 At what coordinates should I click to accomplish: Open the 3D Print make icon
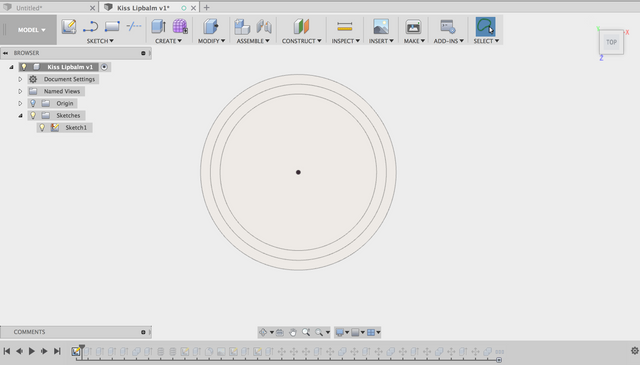click(x=413, y=27)
